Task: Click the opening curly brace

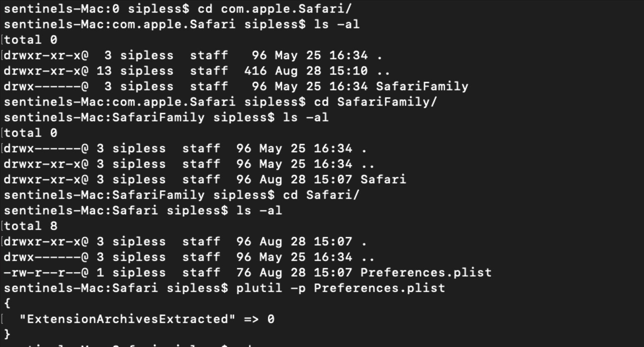Action: tap(7, 303)
